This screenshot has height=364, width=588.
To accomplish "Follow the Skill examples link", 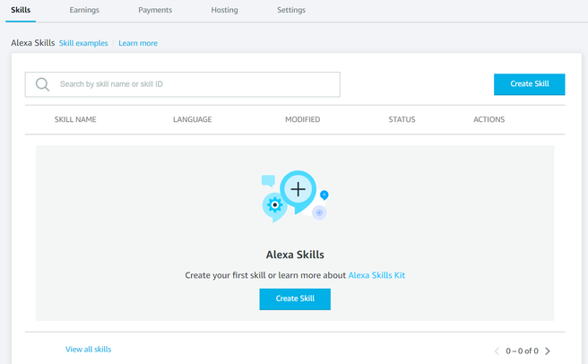I will [83, 43].
